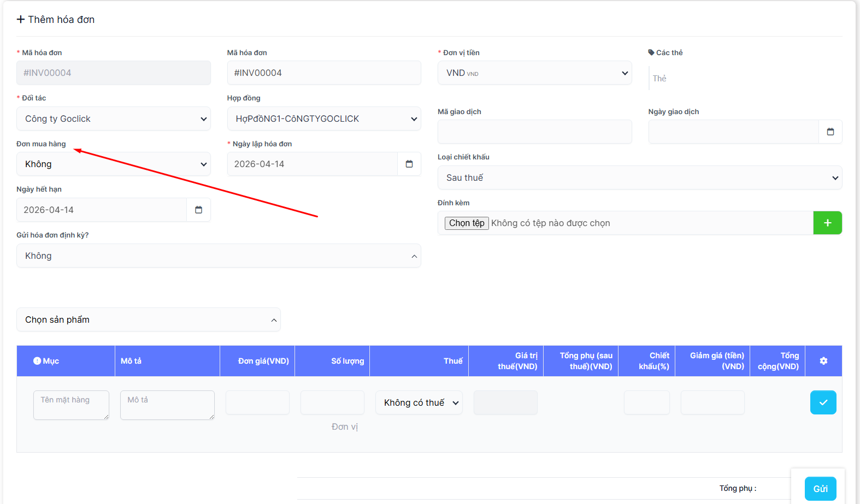Viewport: 860px width, 504px height.
Task: Open the Đơn vị tiền currency dropdown
Action: tap(534, 73)
